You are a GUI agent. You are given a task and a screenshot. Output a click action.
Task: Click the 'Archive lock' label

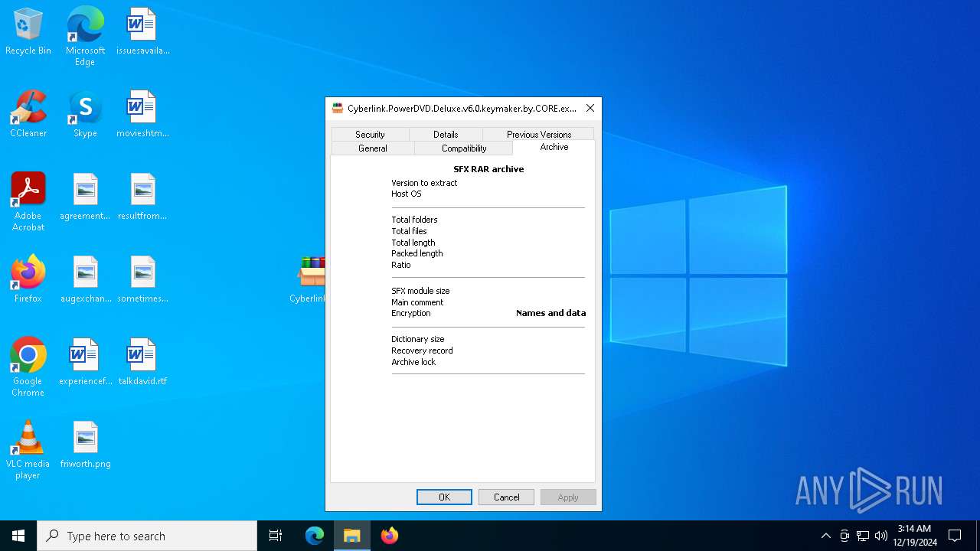click(x=413, y=362)
